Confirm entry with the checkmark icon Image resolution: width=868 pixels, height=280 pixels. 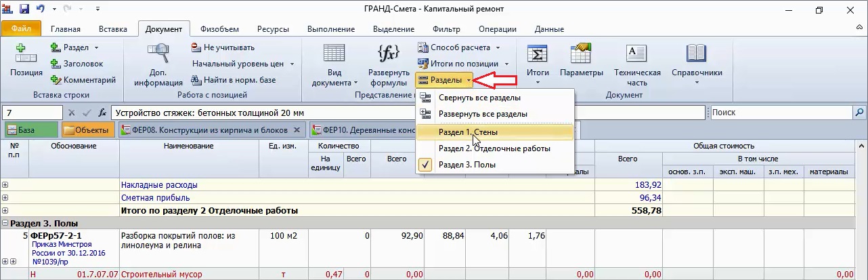tap(87, 113)
